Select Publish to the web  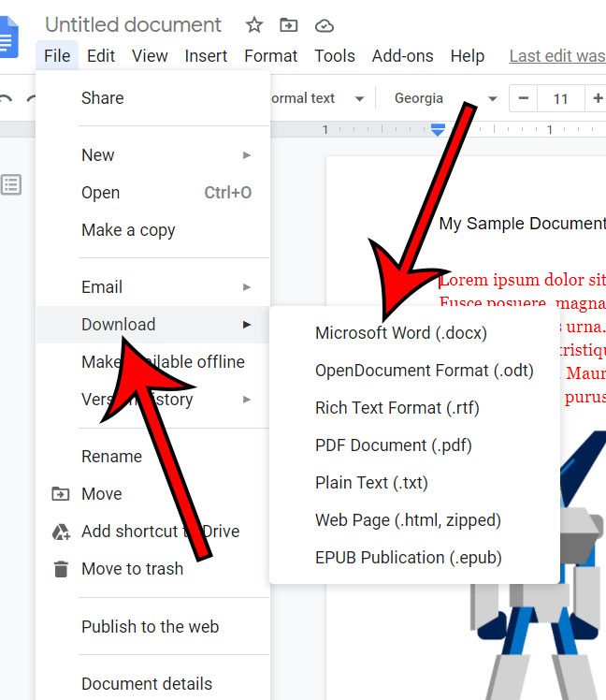coord(153,627)
